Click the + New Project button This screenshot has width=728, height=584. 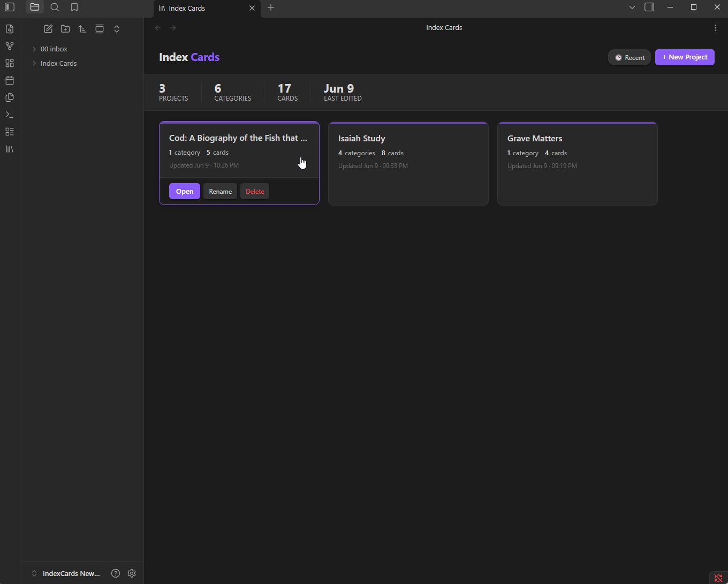(685, 57)
